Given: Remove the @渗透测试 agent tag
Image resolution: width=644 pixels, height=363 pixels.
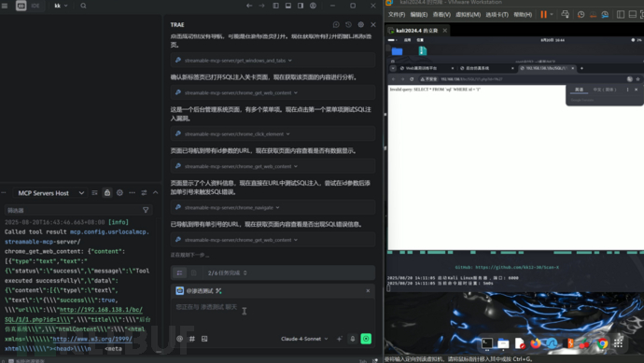Looking at the screenshot, I should tap(368, 291).
